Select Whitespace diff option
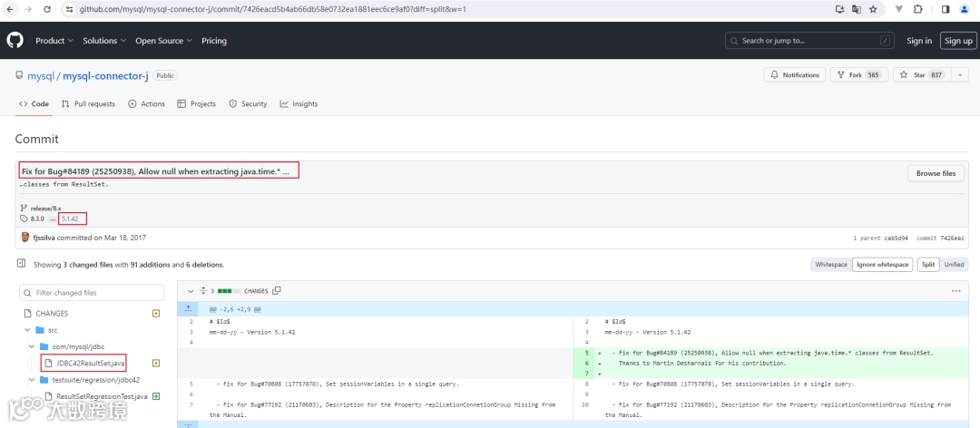 (x=830, y=264)
